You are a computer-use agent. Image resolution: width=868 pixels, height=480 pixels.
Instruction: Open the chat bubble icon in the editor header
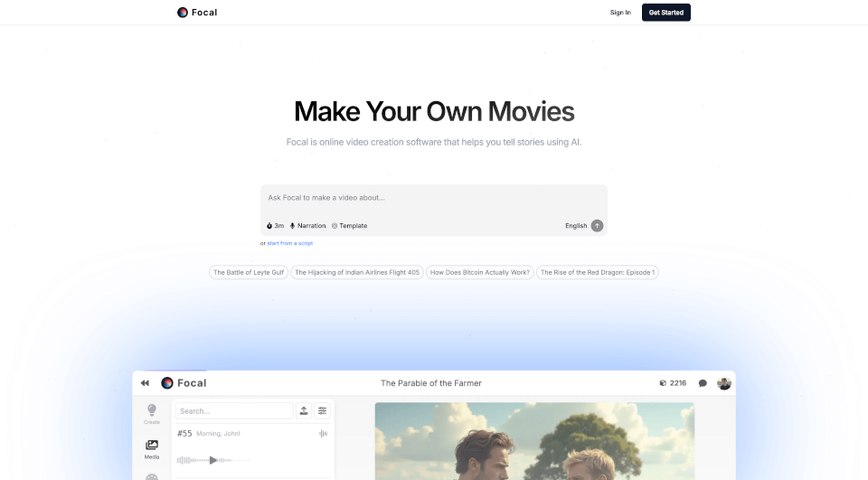(703, 383)
